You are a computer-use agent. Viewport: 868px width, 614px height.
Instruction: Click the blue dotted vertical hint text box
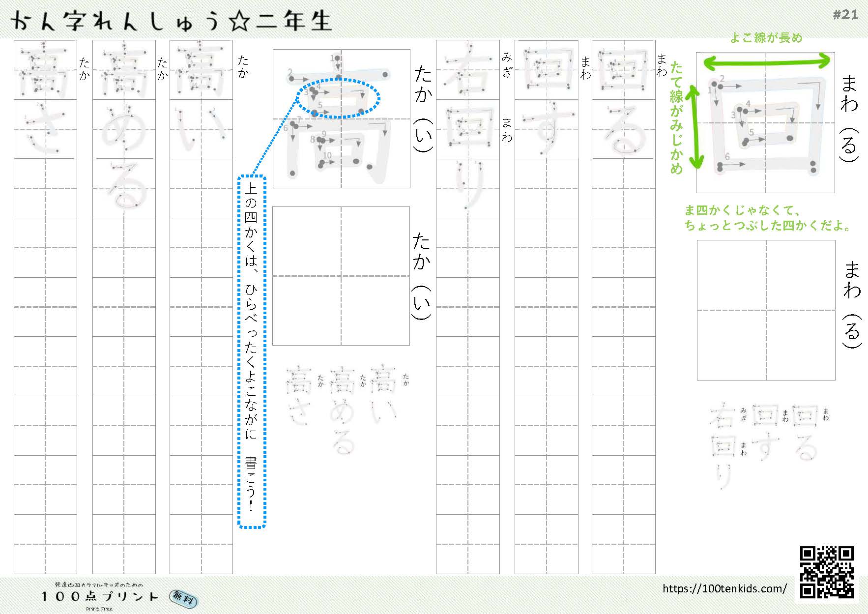click(252, 351)
